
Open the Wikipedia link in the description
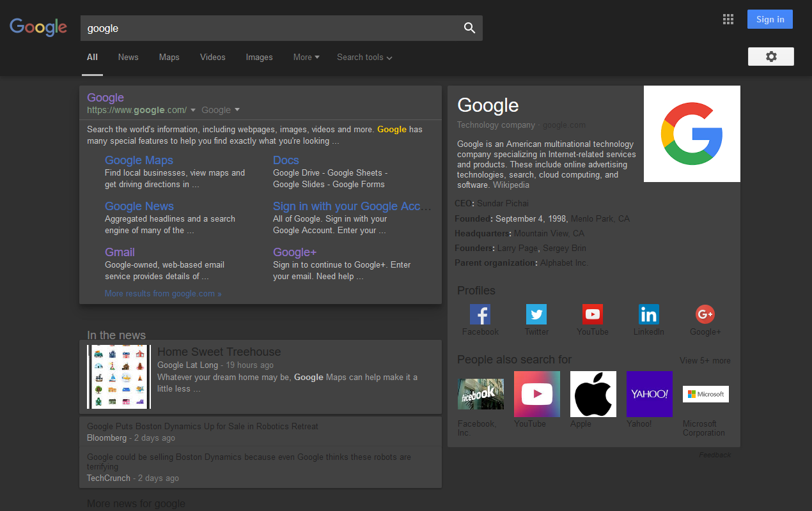coord(511,185)
